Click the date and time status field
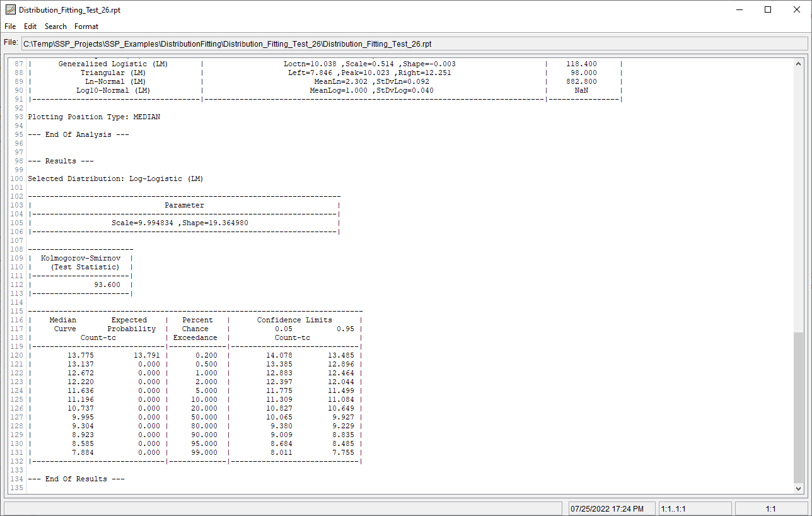812x516 pixels. pos(612,508)
